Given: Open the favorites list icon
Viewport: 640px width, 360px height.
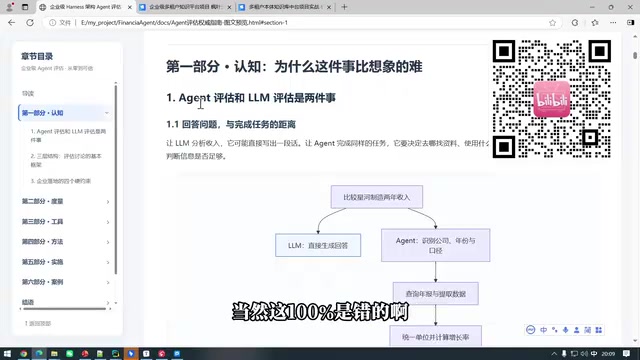Looking at the screenshot, I should [x=595, y=22].
